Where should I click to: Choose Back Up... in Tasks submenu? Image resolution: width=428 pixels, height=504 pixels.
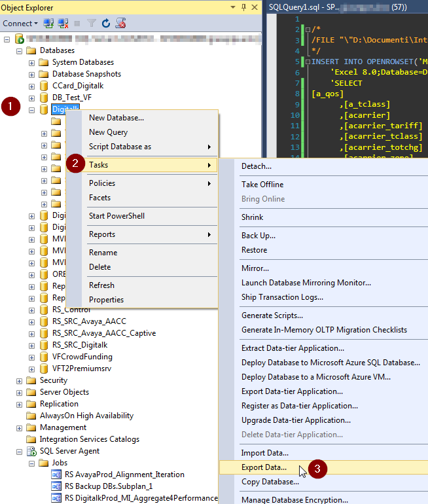point(323,236)
